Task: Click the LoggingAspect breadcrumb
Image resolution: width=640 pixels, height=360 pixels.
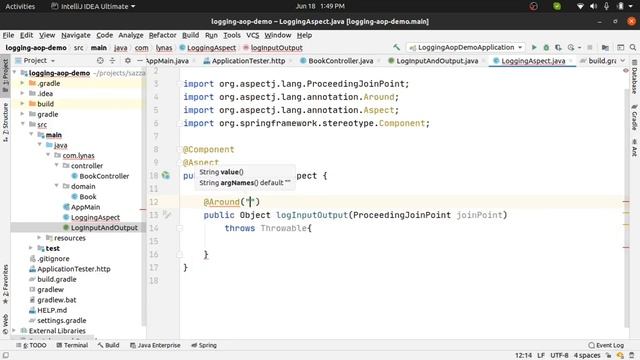Action: tap(211, 48)
